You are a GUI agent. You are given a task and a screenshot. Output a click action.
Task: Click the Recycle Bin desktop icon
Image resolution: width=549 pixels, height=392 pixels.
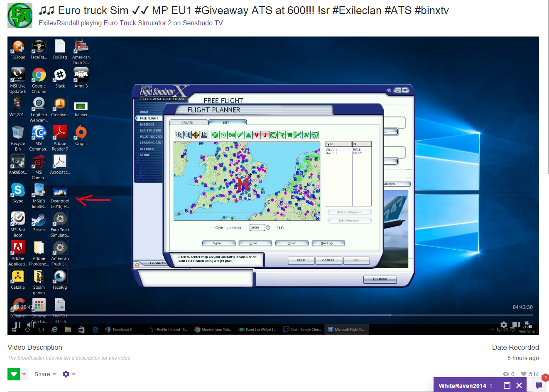tap(18, 138)
